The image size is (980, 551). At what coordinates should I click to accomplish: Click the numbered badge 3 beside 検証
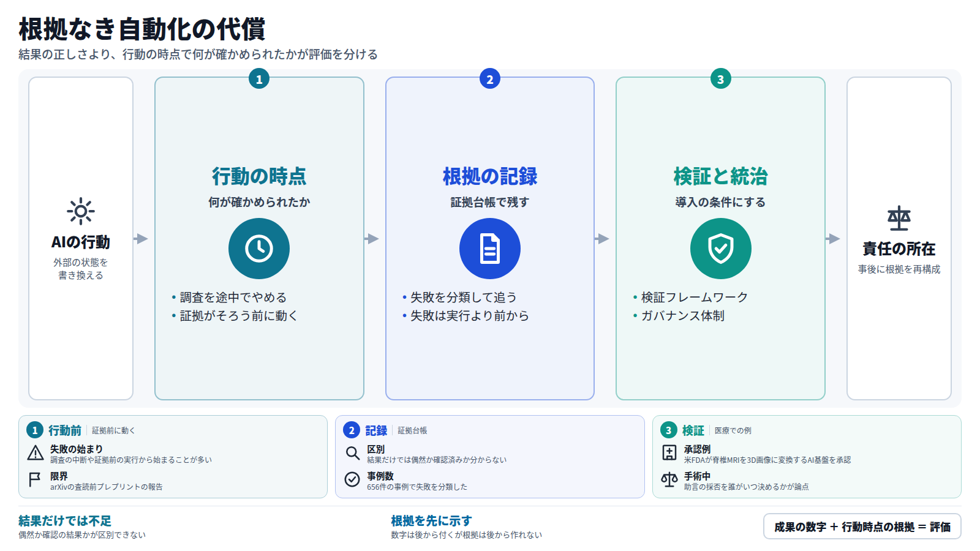[669, 430]
